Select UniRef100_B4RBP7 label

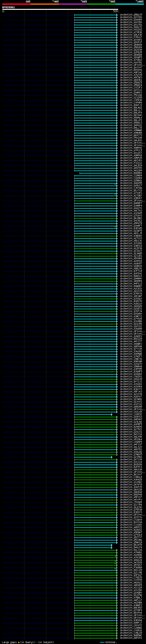point(131,203)
